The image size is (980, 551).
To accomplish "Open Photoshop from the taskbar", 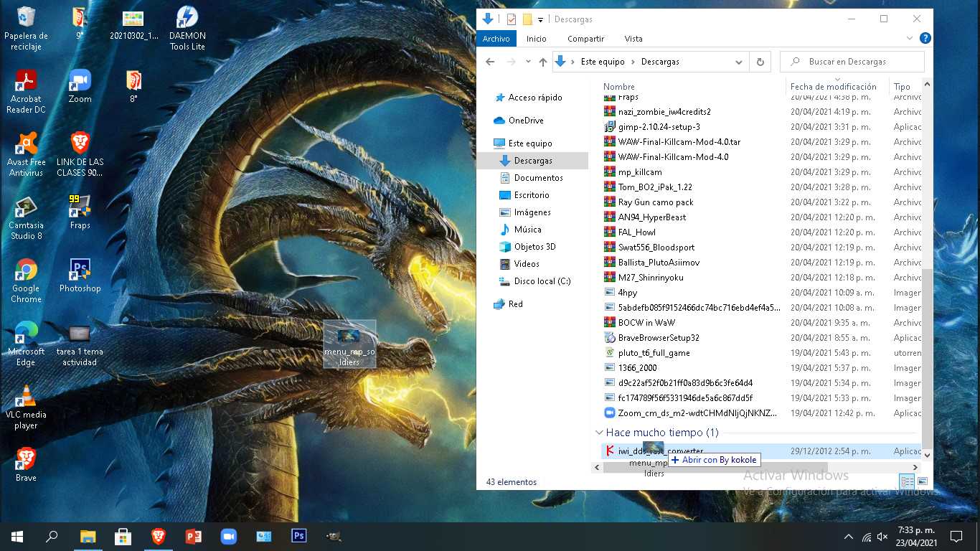I will [298, 536].
